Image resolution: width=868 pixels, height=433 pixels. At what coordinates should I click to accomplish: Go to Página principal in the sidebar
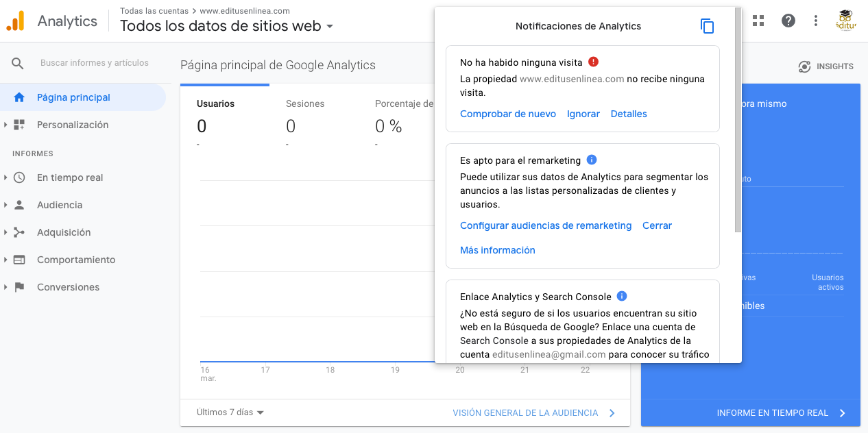click(73, 97)
